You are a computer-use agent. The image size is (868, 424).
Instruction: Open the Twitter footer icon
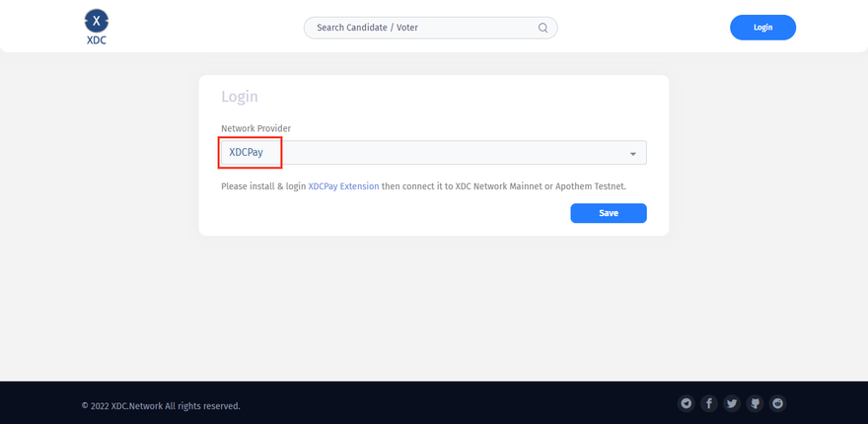tap(732, 403)
